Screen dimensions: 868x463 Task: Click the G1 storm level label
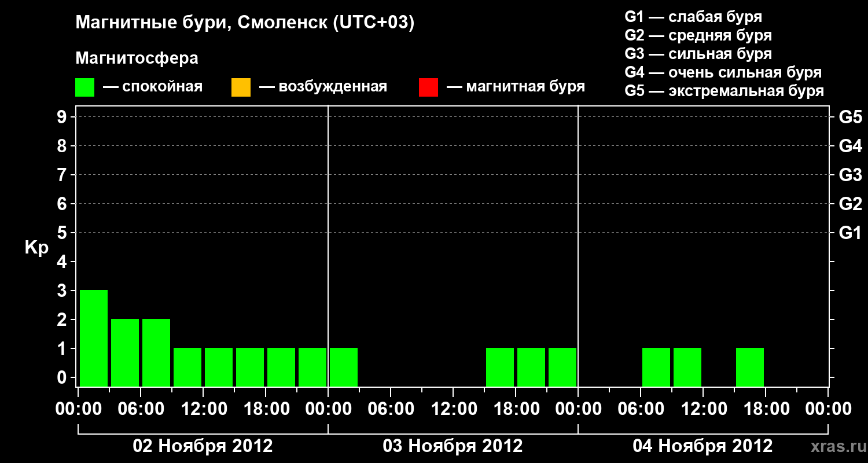coord(850,233)
